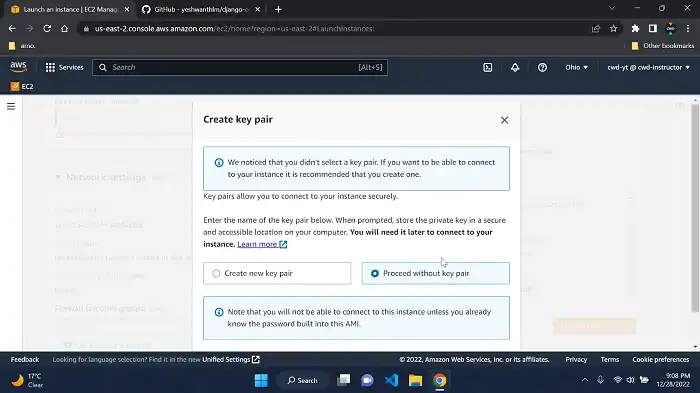Open the Chrome profile avatar
Viewport: 700px width, 393px height.
[671, 29]
